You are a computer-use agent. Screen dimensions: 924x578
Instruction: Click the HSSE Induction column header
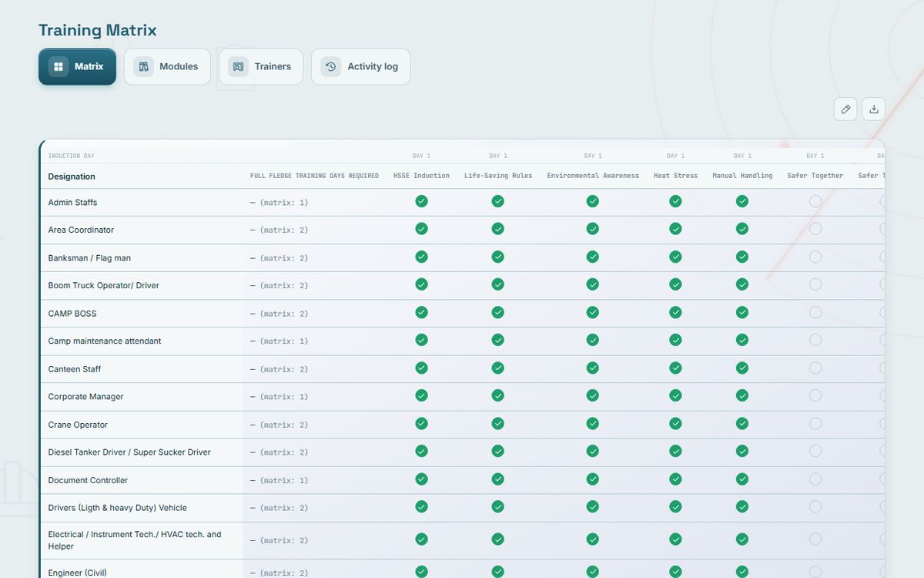(421, 176)
